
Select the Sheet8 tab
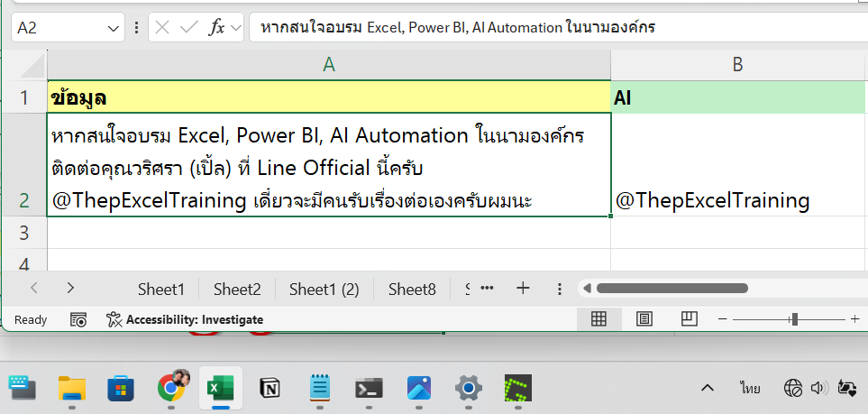pyautogui.click(x=412, y=290)
